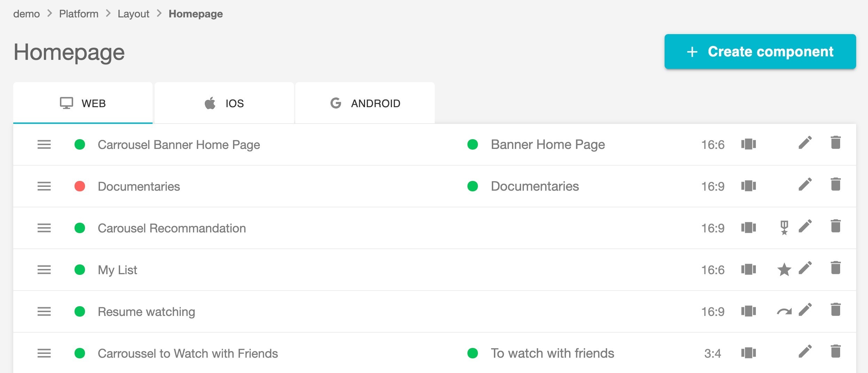The height and width of the screenshot is (373, 868).
Task: Toggle green dot beside right Documentaries label
Action: pos(473,186)
